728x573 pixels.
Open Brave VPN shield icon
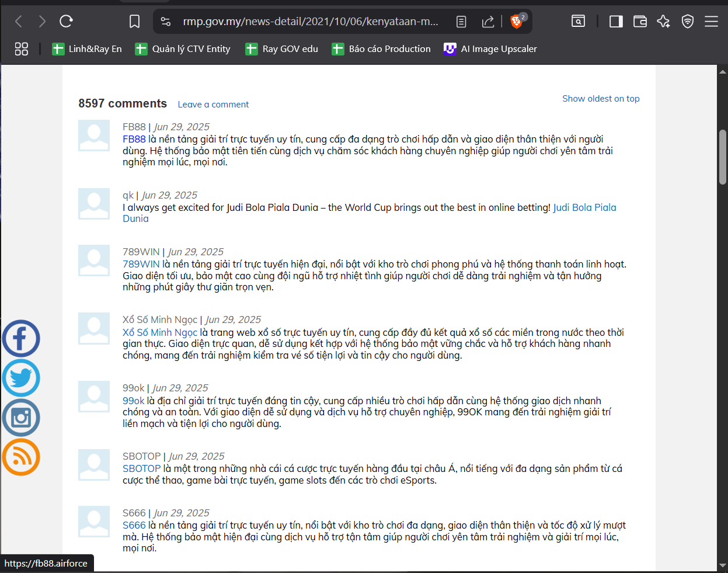[688, 22]
